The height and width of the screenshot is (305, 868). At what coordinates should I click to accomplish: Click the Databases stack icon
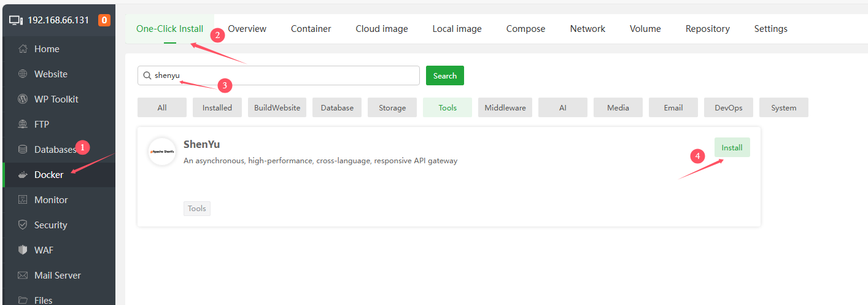pos(23,150)
